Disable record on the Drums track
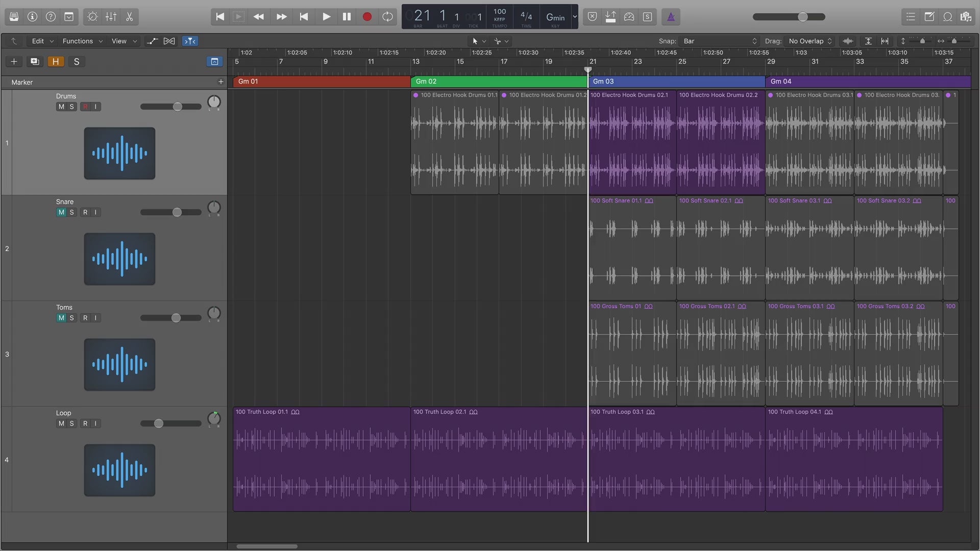 click(x=85, y=107)
